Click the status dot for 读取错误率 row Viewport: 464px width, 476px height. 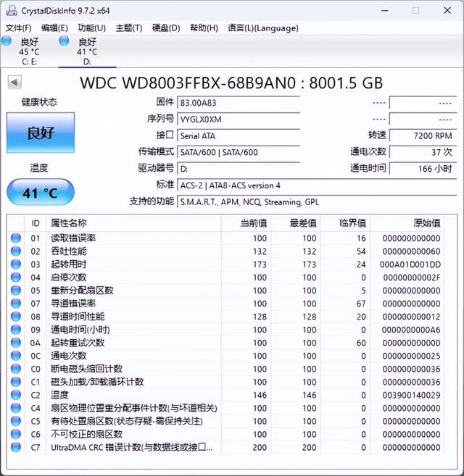coord(16,238)
